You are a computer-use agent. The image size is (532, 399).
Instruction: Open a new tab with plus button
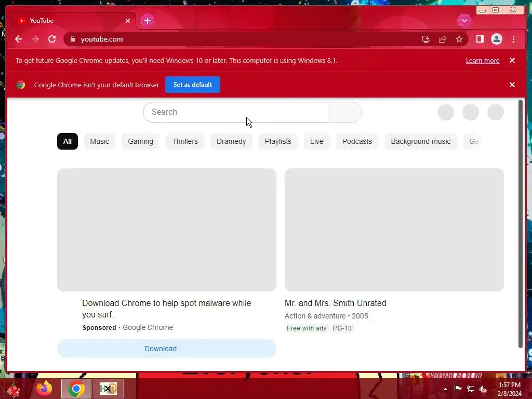[x=147, y=21]
